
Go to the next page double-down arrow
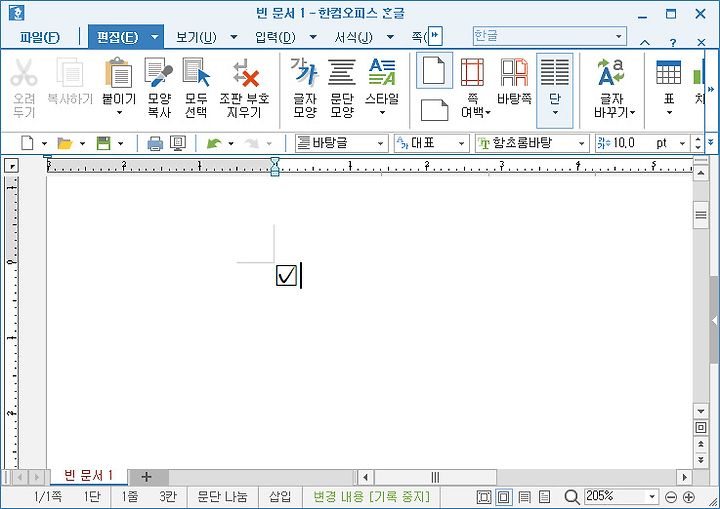click(x=701, y=459)
